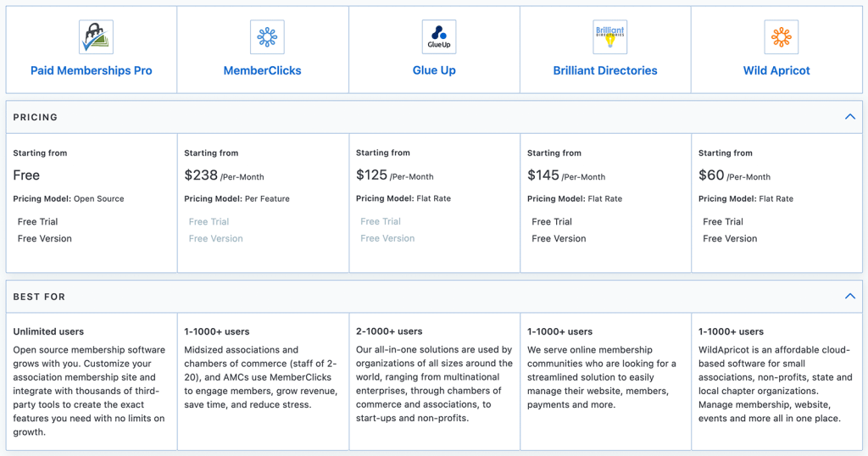Click 'Starting from' label above $60
Screen dimensions: 868x456
(x=726, y=153)
